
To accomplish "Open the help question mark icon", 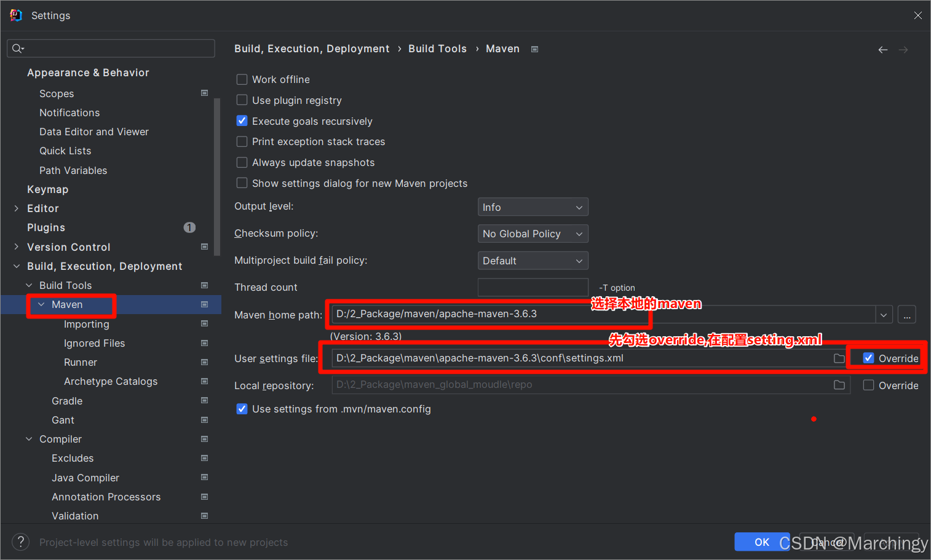I will [20, 542].
